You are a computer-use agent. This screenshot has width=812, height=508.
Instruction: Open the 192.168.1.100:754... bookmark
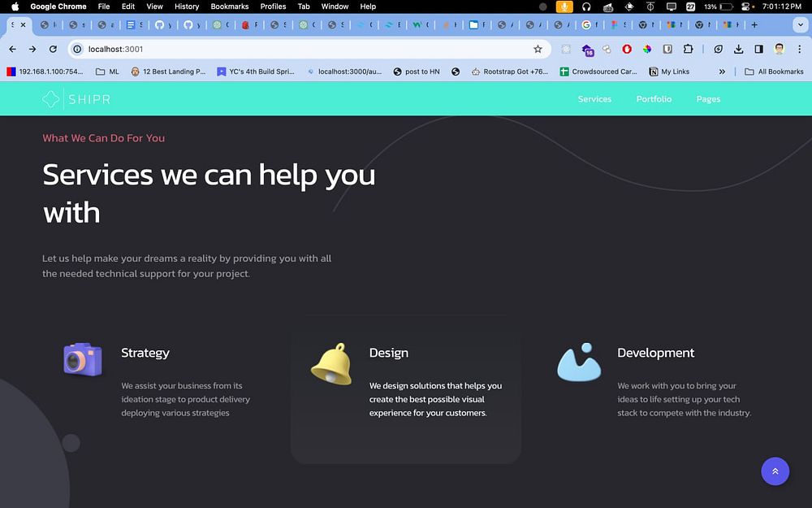[x=45, y=72]
